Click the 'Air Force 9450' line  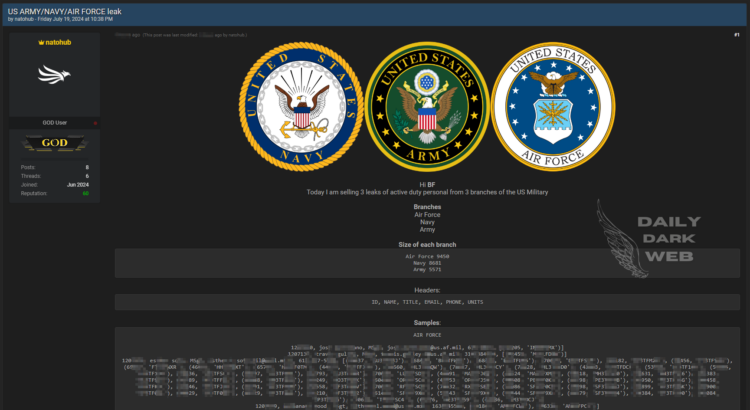click(x=427, y=256)
